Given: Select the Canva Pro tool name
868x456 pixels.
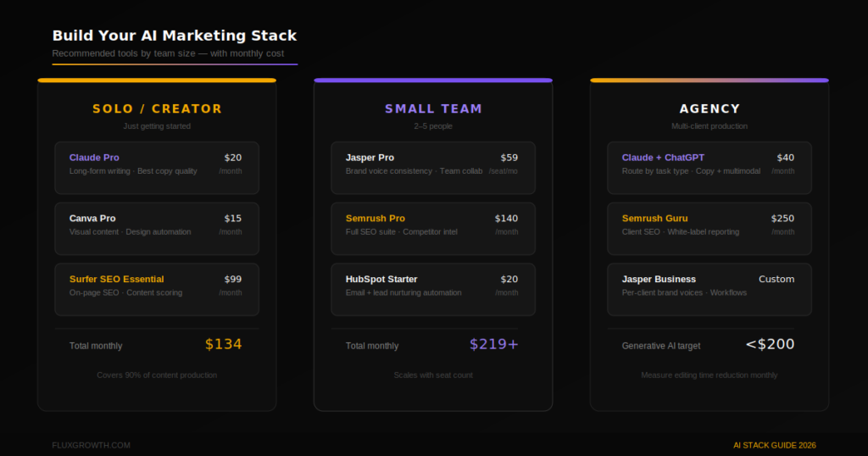Looking at the screenshot, I should 92,219.
